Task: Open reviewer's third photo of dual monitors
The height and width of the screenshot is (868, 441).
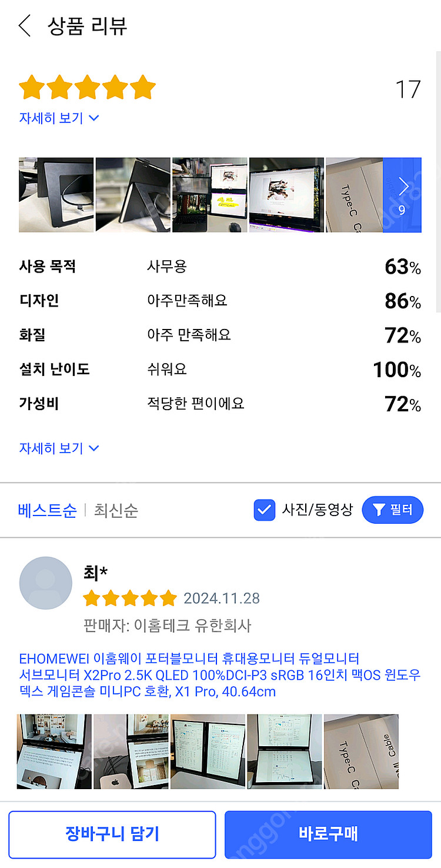Action: 208,751
